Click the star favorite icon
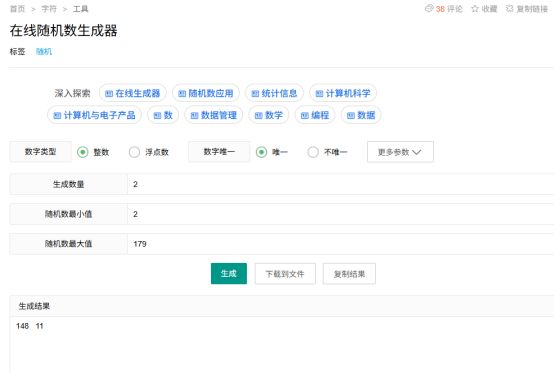554x374 pixels. (475, 9)
